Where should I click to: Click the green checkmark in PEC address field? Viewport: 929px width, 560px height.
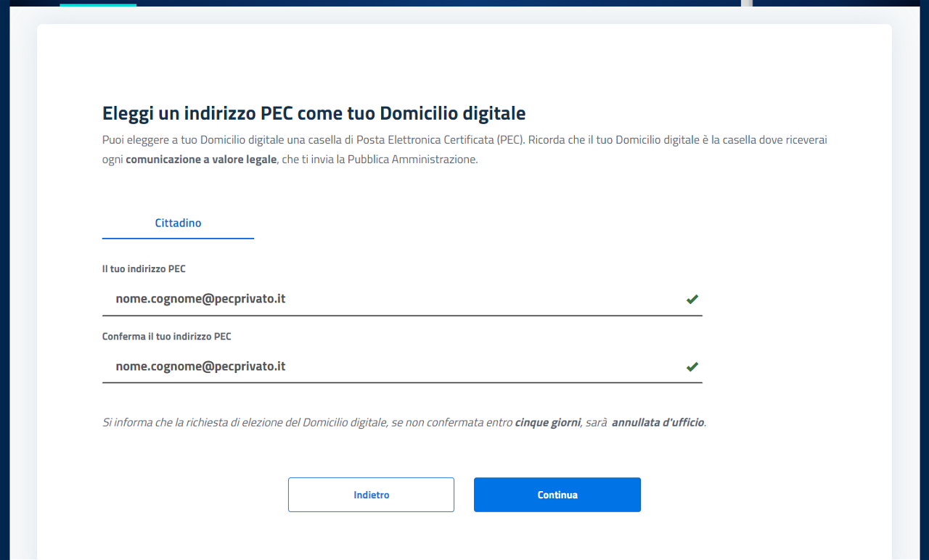click(x=692, y=299)
